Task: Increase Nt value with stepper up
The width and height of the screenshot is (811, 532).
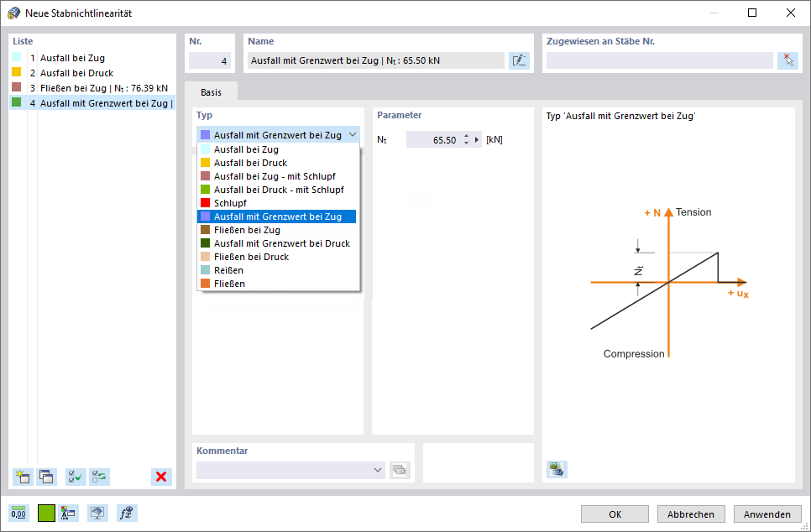Action: tap(467, 137)
